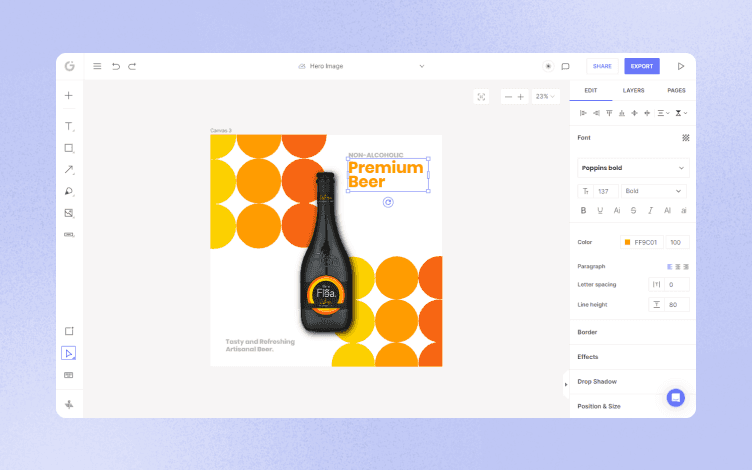This screenshot has height=470, width=752.
Task: Click the EXPORT button
Action: [x=642, y=66]
